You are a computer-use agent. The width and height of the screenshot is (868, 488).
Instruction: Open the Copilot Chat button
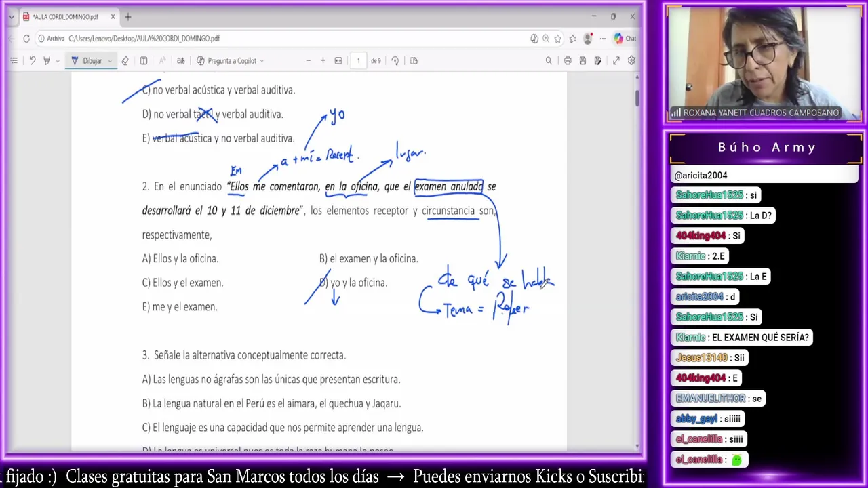(x=625, y=39)
